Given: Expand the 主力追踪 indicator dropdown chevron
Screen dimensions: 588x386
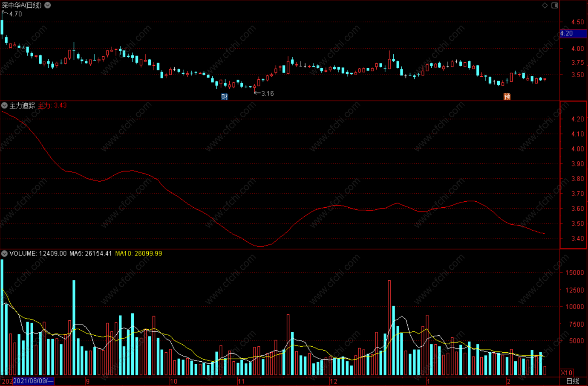Looking at the screenshot, I should 4,105.
